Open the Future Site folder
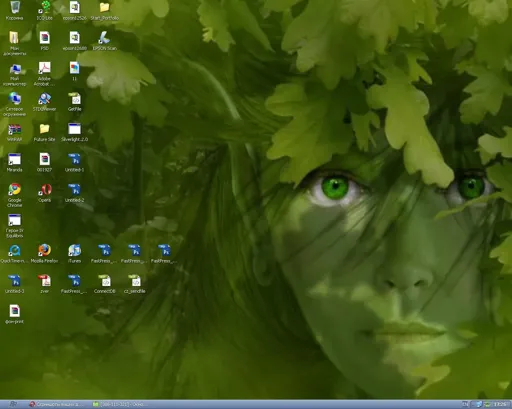This screenshot has width=512, height=409. 45,132
